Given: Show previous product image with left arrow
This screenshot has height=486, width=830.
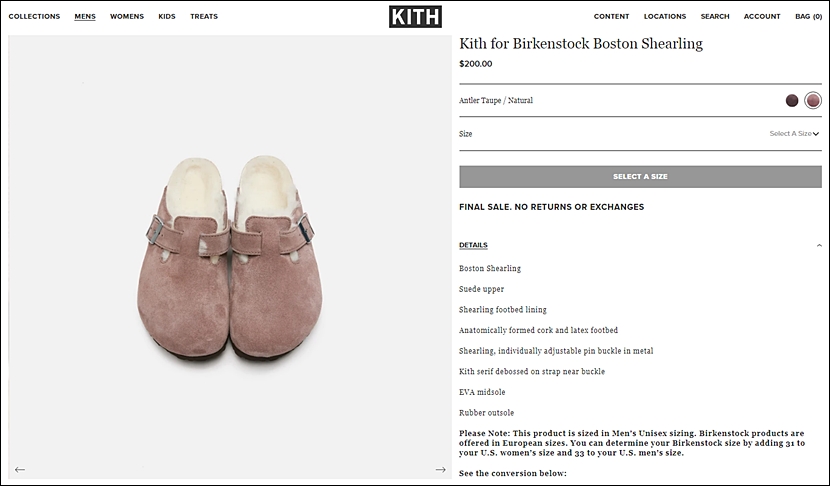Looking at the screenshot, I should point(20,470).
